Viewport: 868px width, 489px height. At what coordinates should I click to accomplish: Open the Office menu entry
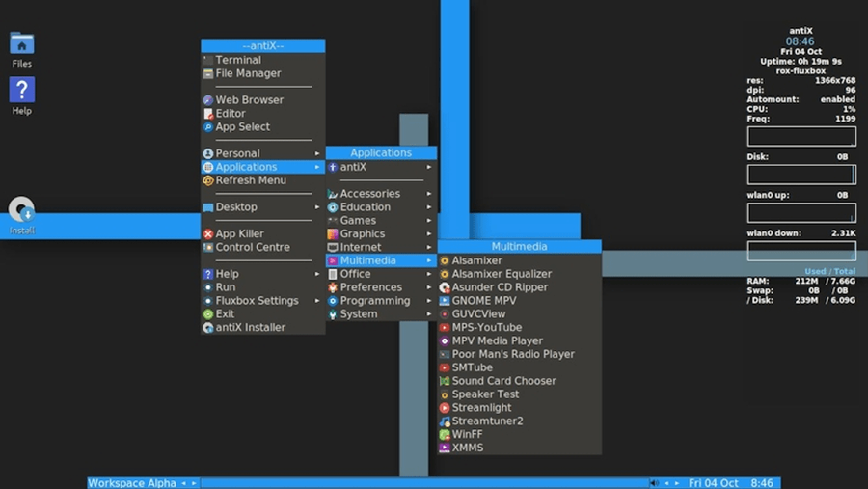pyautogui.click(x=381, y=274)
